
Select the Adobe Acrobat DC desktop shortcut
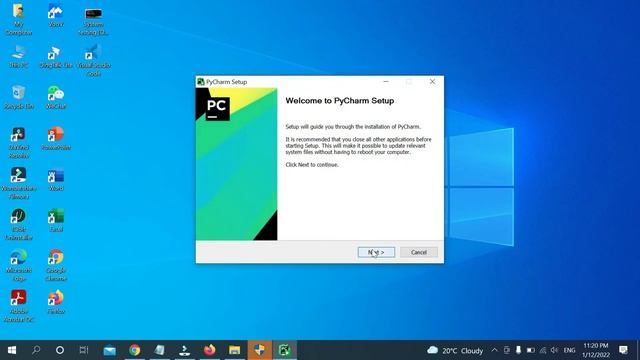click(18, 306)
